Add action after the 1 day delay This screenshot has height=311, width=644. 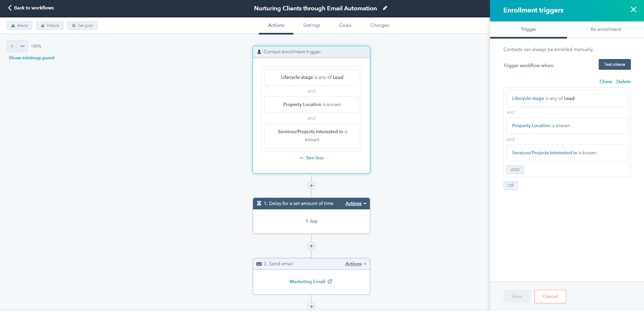click(311, 246)
